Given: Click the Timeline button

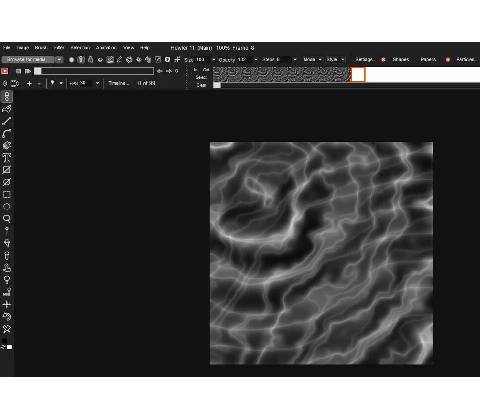Looking at the screenshot, I should point(118,83).
